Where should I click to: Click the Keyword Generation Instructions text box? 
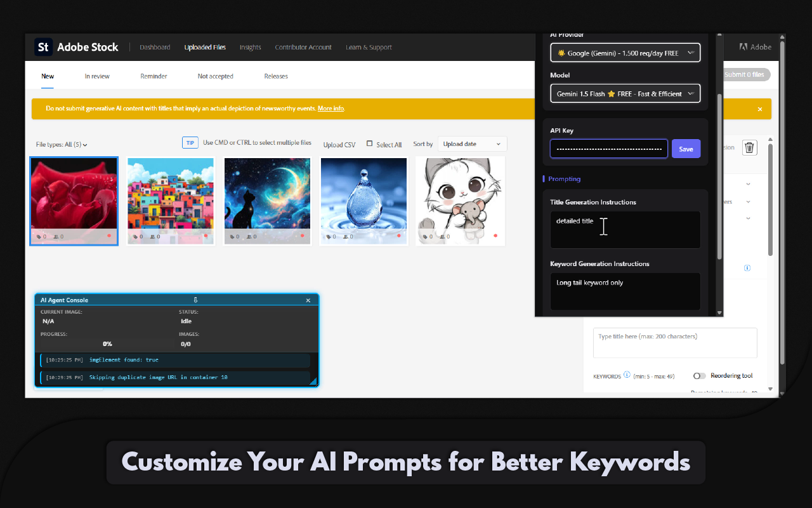(x=625, y=291)
